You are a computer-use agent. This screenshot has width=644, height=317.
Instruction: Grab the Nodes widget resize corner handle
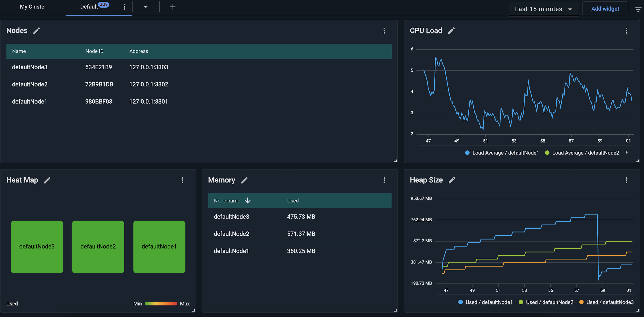pos(395,161)
